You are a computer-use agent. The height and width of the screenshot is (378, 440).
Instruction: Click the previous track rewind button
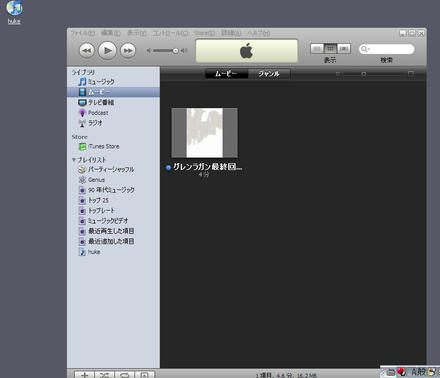tap(87, 51)
